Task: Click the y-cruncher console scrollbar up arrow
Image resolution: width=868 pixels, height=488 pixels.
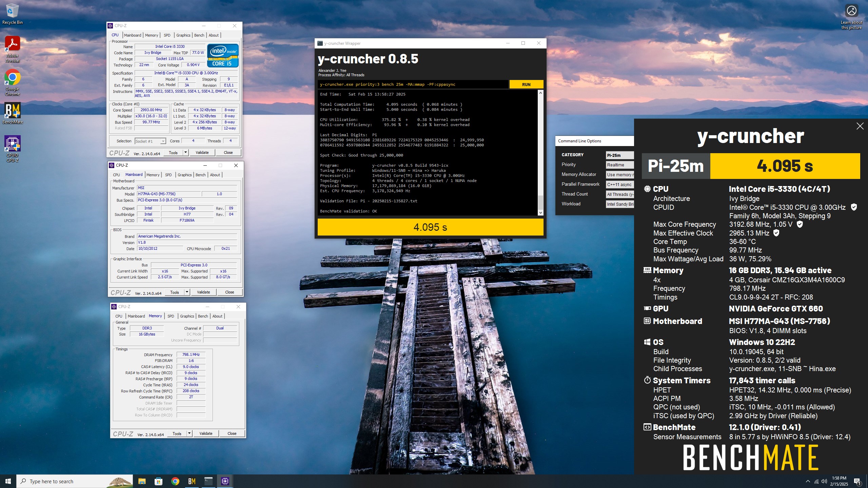Action: pyautogui.click(x=540, y=93)
